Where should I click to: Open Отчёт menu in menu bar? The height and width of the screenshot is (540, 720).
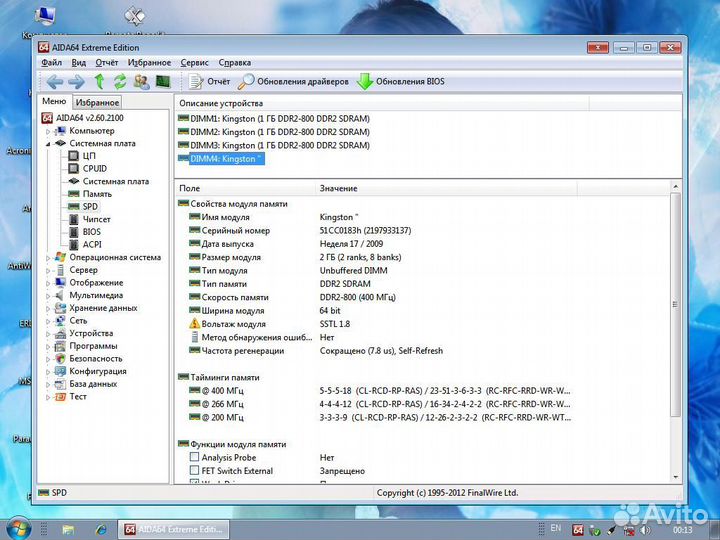click(107, 63)
